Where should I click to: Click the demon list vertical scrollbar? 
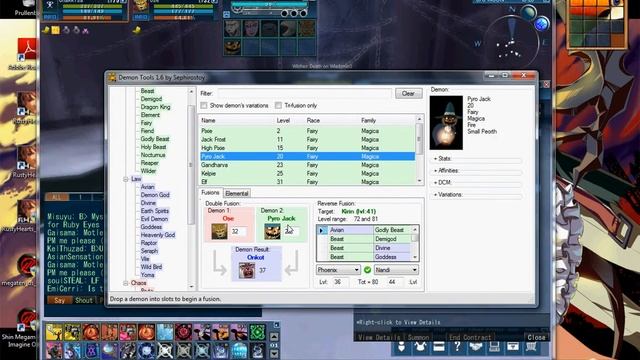[x=419, y=149]
